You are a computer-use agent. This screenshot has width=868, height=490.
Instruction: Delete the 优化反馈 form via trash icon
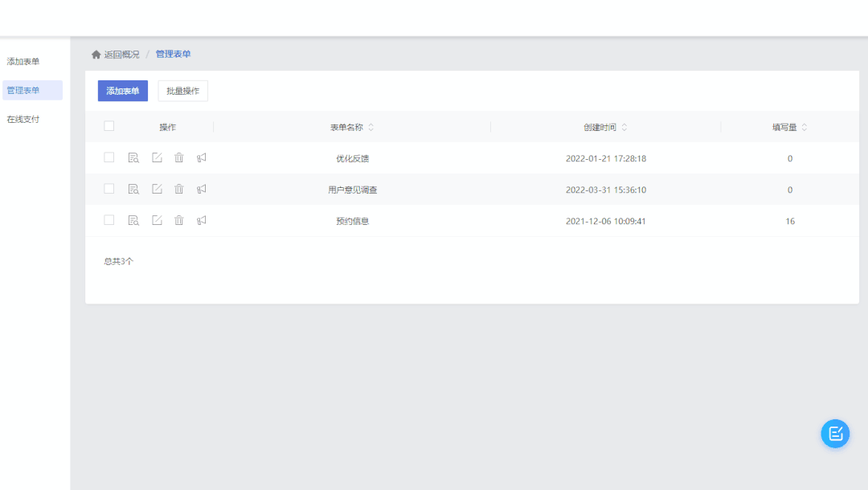point(178,157)
